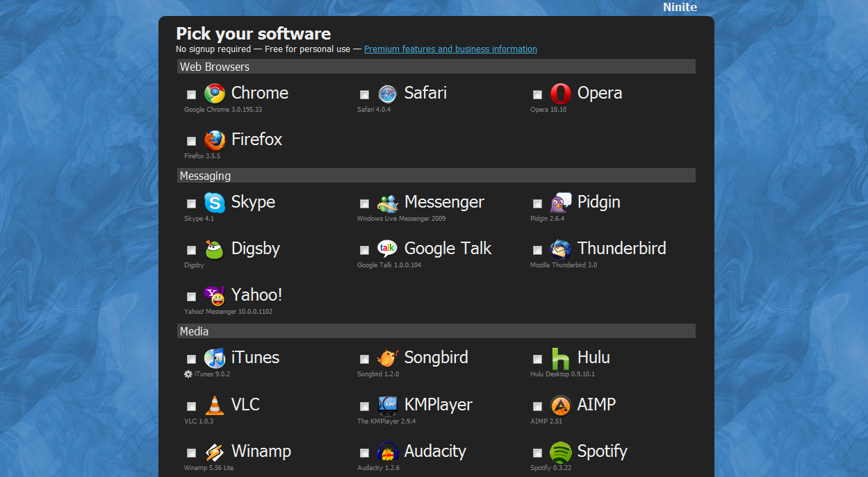Screen dimensions: 868x477
Task: Click the Chrome browser icon
Action: (x=215, y=94)
